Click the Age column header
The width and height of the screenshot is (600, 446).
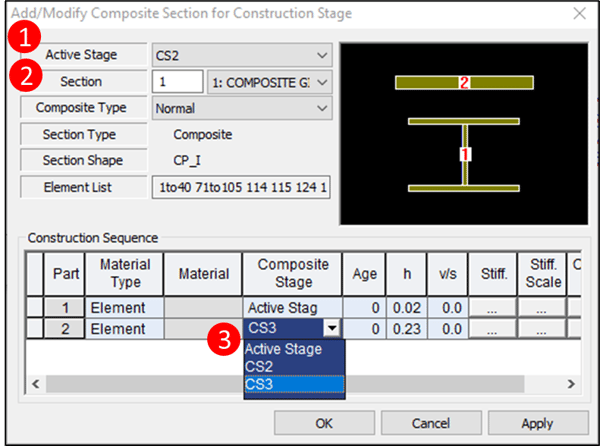364,273
